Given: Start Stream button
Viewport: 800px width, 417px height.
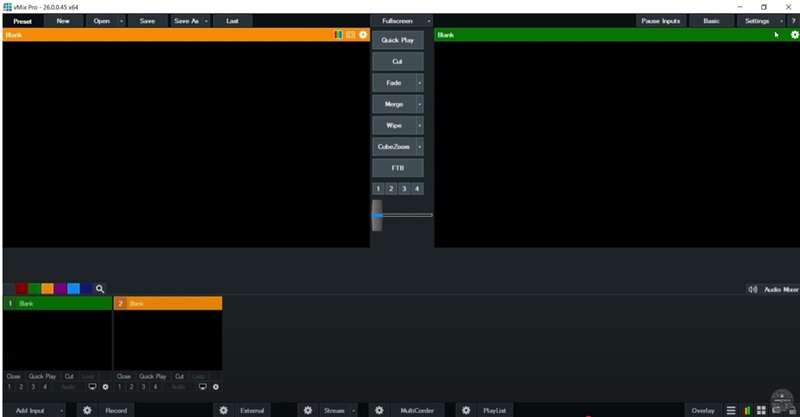Looking at the screenshot, I should [334, 410].
